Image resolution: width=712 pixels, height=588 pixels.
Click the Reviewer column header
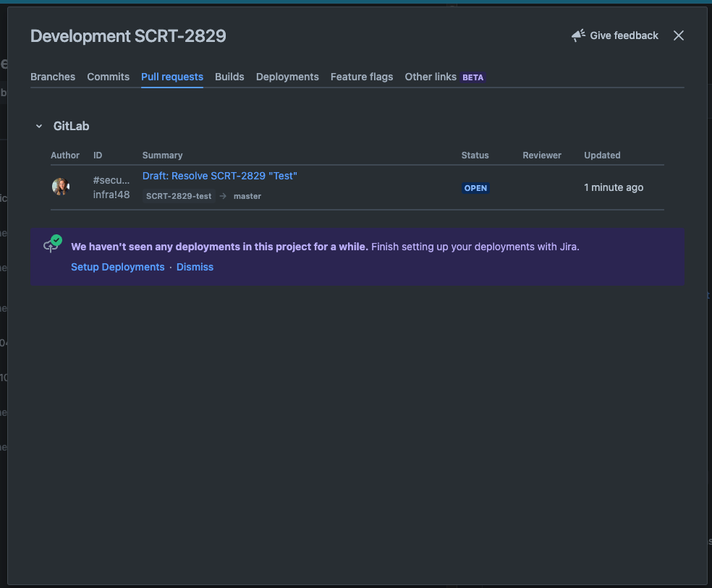click(542, 155)
